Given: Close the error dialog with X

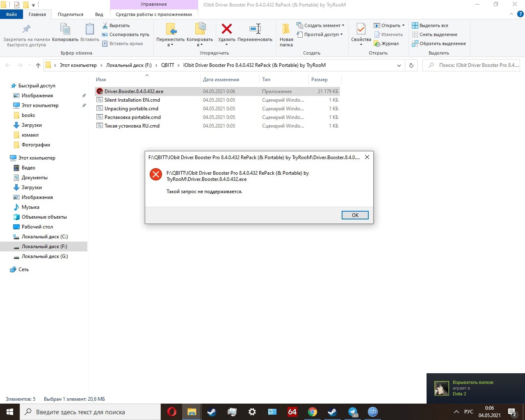Looking at the screenshot, I should pyautogui.click(x=367, y=157).
